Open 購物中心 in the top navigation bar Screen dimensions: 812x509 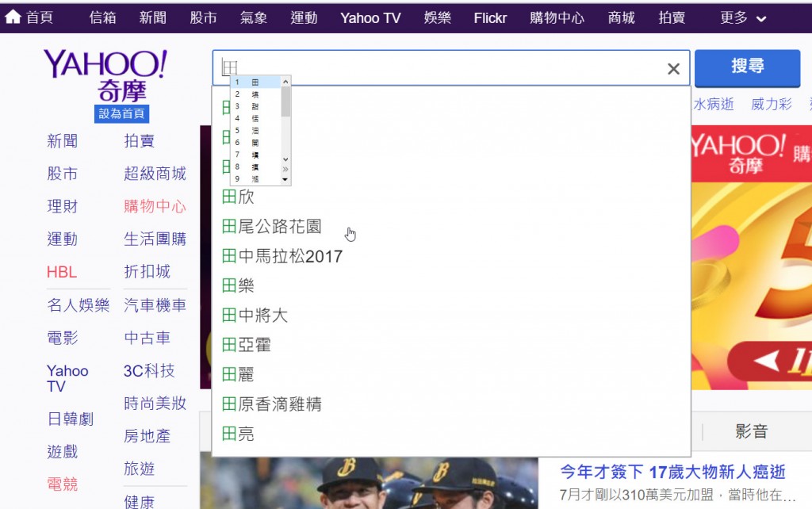click(557, 18)
